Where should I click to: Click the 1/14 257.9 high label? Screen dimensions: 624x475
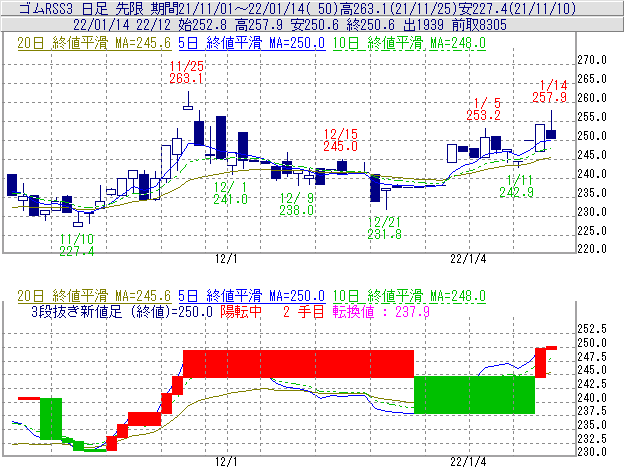(550, 91)
